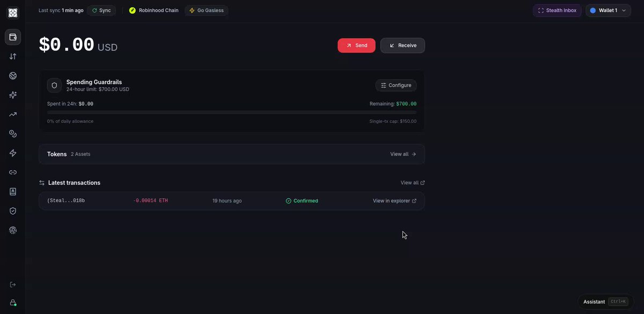Open the address book sidebar icon

(x=13, y=192)
